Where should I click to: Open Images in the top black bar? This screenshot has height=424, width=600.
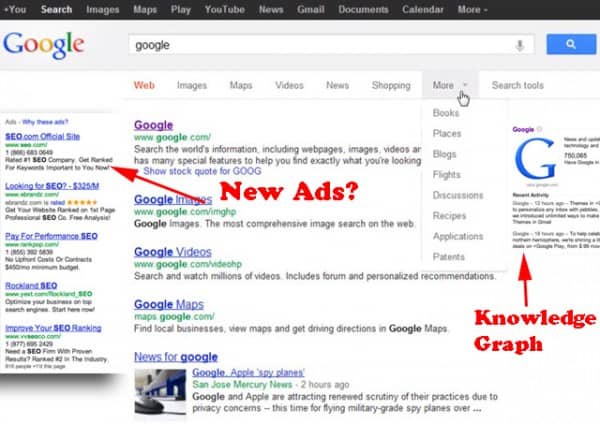pos(103,9)
